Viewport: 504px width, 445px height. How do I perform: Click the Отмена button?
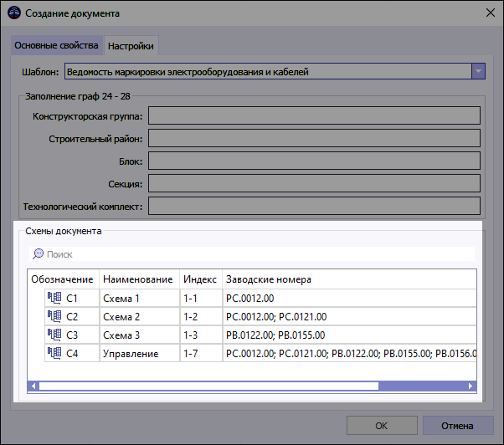pos(458,426)
